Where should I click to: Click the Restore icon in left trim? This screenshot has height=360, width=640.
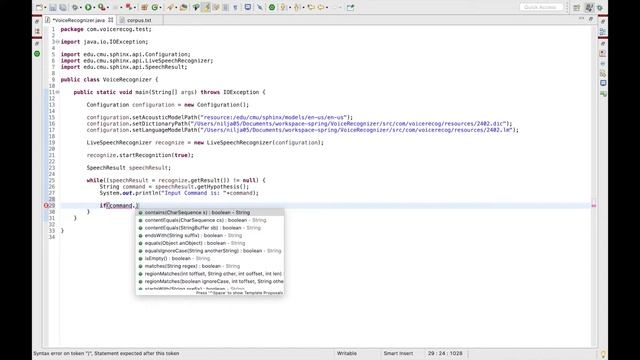37,21
